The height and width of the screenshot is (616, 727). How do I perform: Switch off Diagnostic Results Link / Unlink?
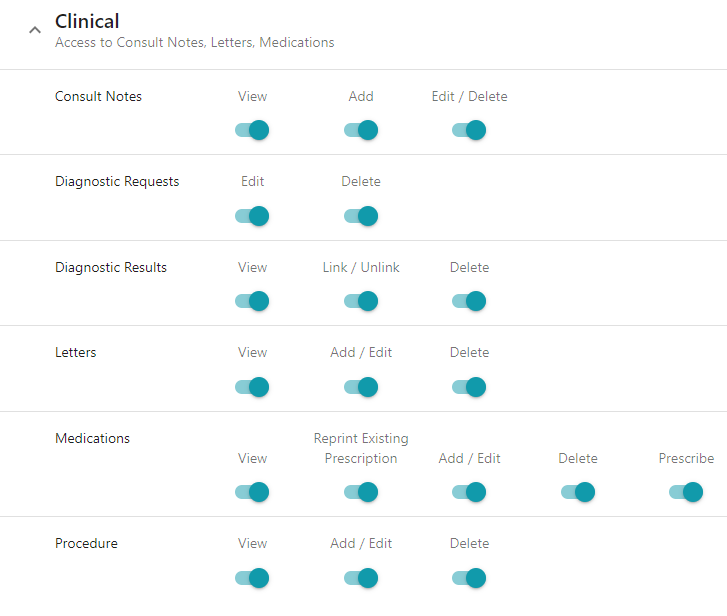click(360, 301)
